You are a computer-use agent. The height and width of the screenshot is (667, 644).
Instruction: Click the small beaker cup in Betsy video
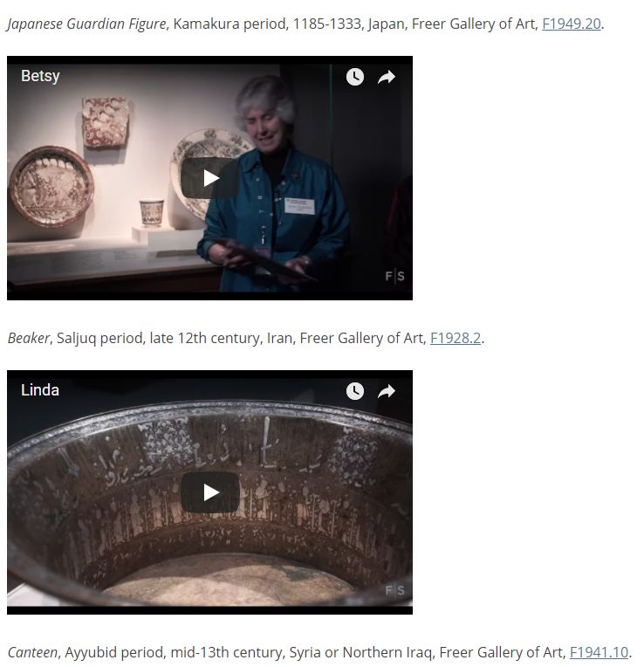pos(151,213)
